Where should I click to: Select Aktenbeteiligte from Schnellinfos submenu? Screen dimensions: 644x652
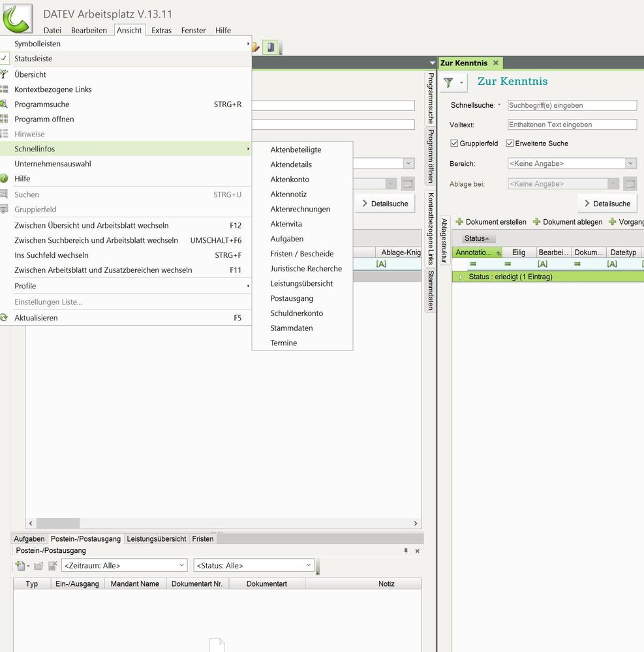[x=296, y=149]
